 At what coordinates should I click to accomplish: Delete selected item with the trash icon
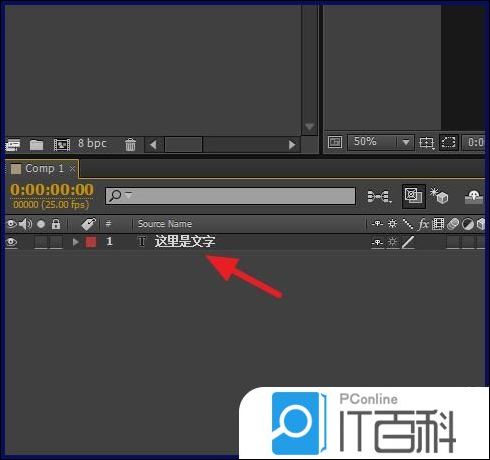[x=130, y=145]
